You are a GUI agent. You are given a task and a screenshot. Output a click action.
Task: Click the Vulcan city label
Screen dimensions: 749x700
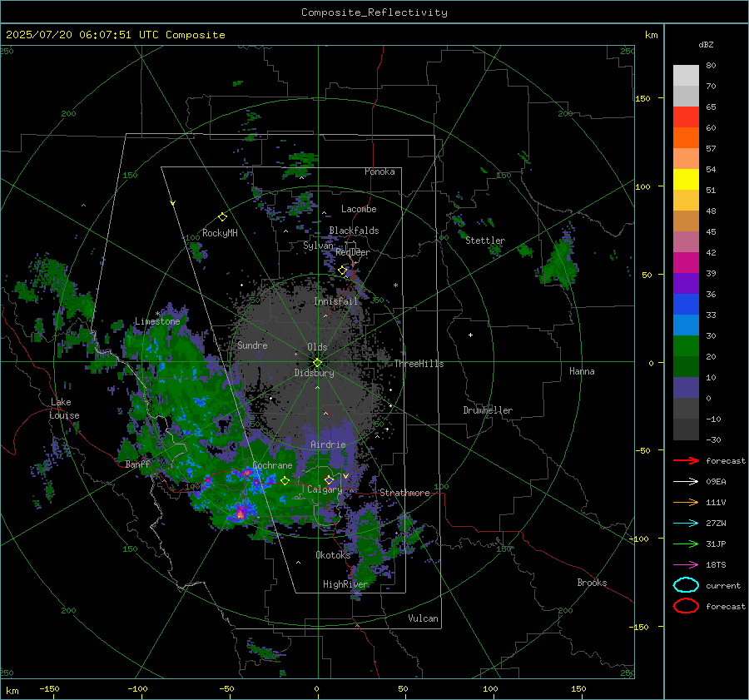[x=423, y=618]
